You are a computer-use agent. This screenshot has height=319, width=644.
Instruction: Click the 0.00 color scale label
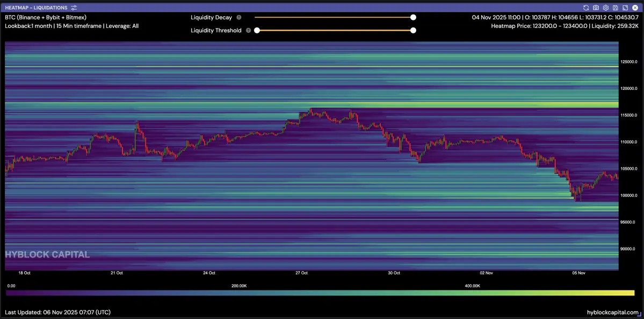tap(11, 286)
